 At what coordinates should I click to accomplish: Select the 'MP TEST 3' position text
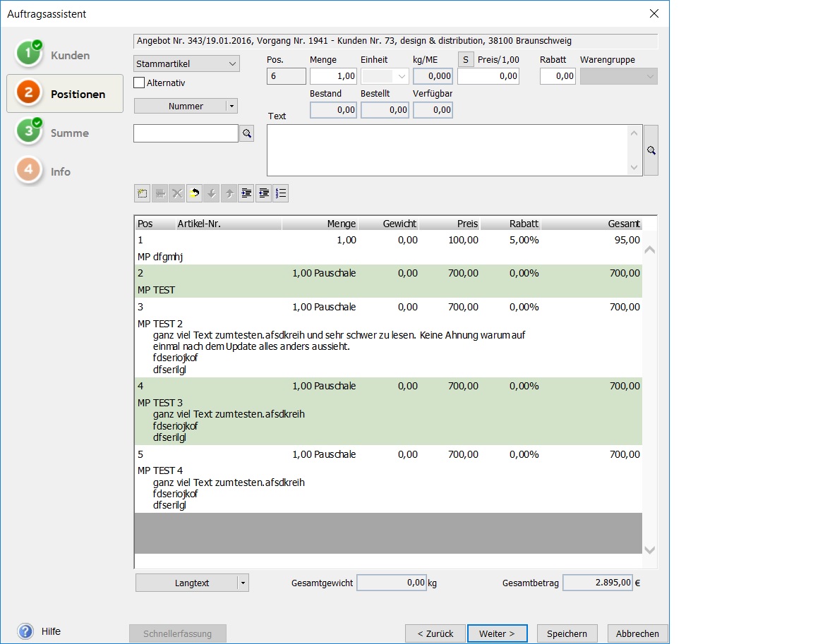click(x=160, y=403)
